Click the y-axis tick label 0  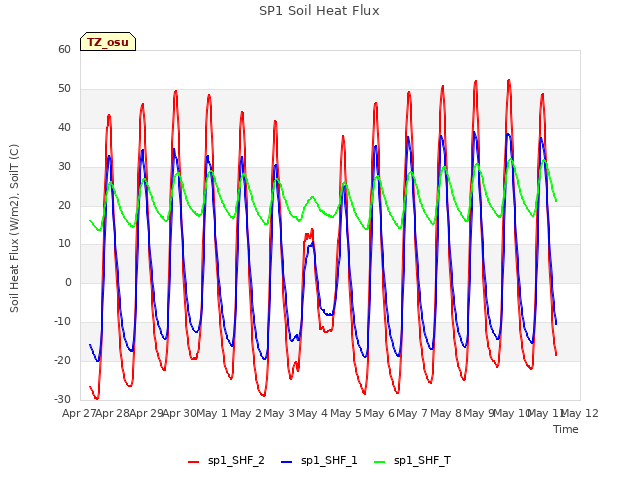[x=68, y=282]
